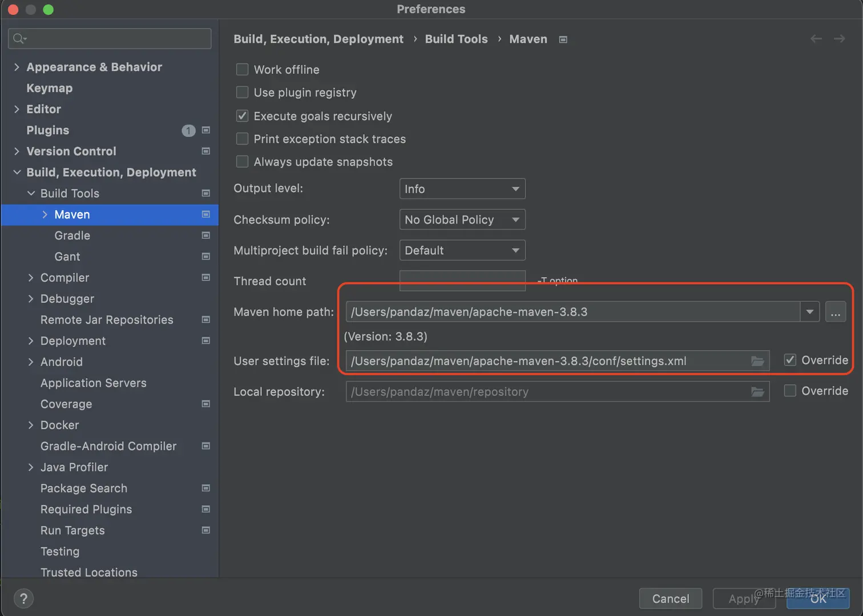863x616 pixels.
Task: Click the project-level icon beside Gradle
Action: click(206, 236)
